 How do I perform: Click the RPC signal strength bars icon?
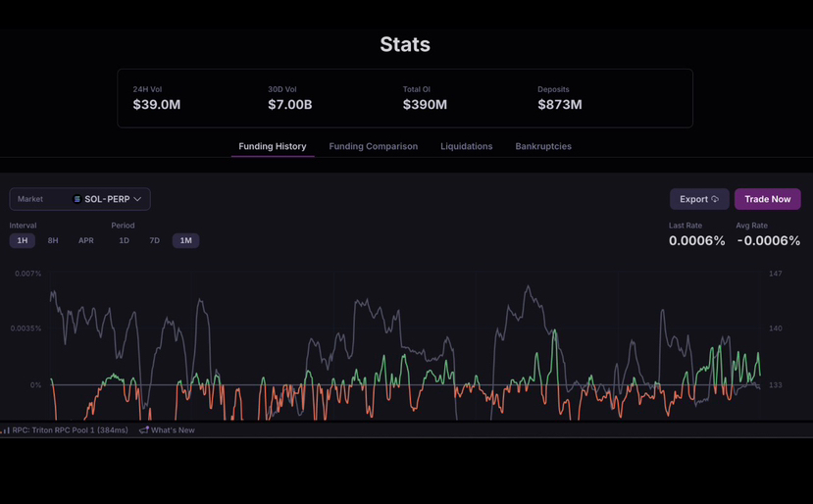(x=6, y=430)
